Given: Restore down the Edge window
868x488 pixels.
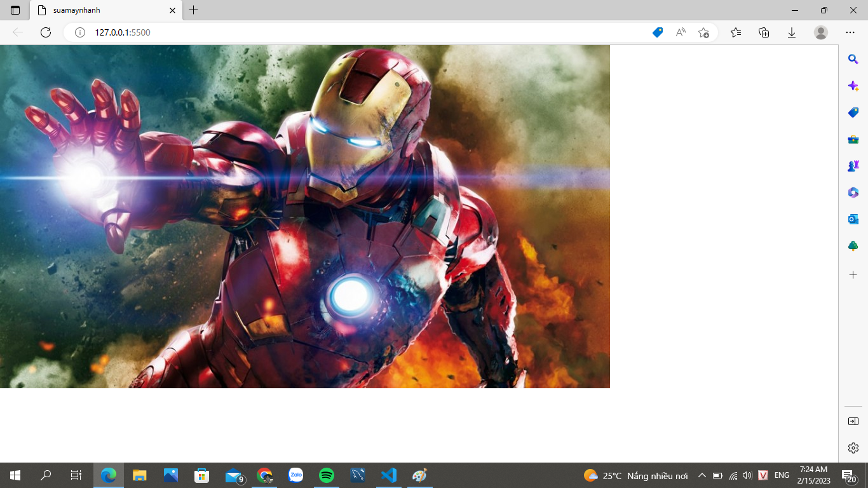Looking at the screenshot, I should click(x=824, y=10).
